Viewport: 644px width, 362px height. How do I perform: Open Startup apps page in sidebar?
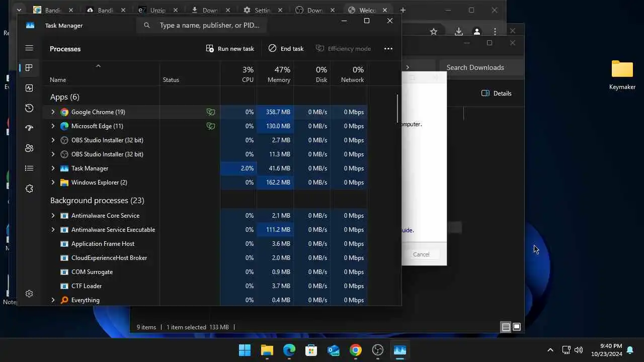click(x=29, y=128)
